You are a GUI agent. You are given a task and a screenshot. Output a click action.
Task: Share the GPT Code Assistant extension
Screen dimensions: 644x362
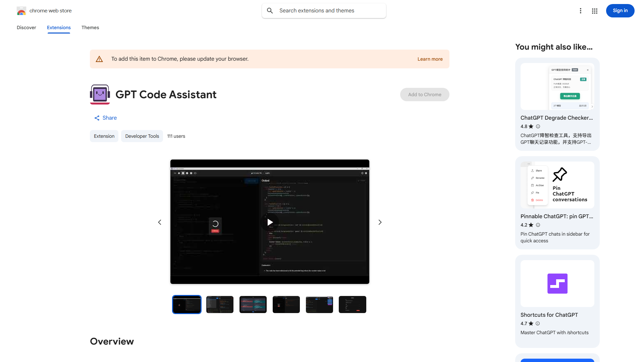click(105, 118)
